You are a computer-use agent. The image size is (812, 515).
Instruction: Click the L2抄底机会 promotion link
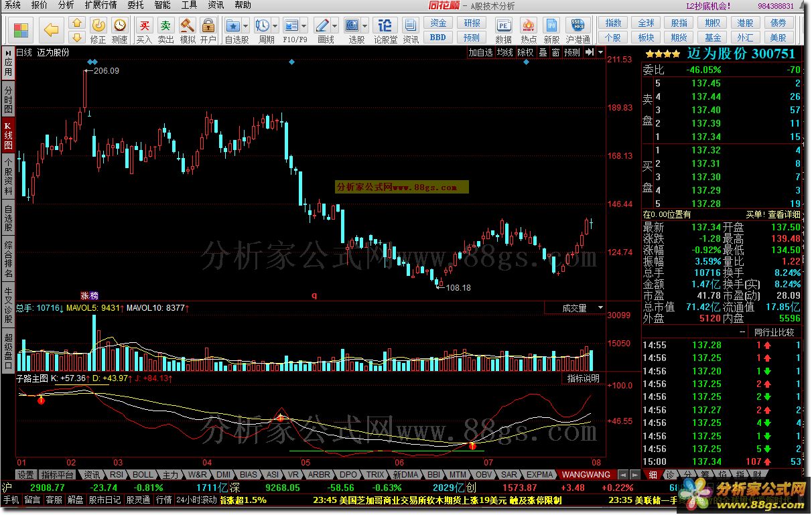(708, 5)
